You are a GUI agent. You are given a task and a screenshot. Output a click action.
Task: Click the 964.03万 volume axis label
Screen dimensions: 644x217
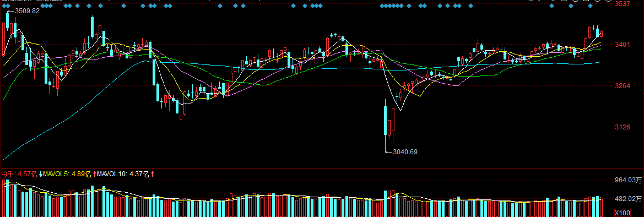[x=628, y=180]
